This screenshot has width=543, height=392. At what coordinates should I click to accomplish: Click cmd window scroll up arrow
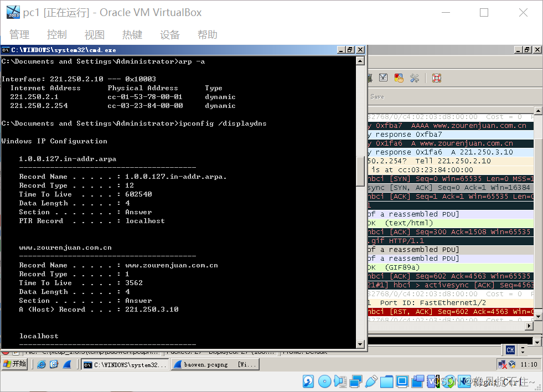360,61
